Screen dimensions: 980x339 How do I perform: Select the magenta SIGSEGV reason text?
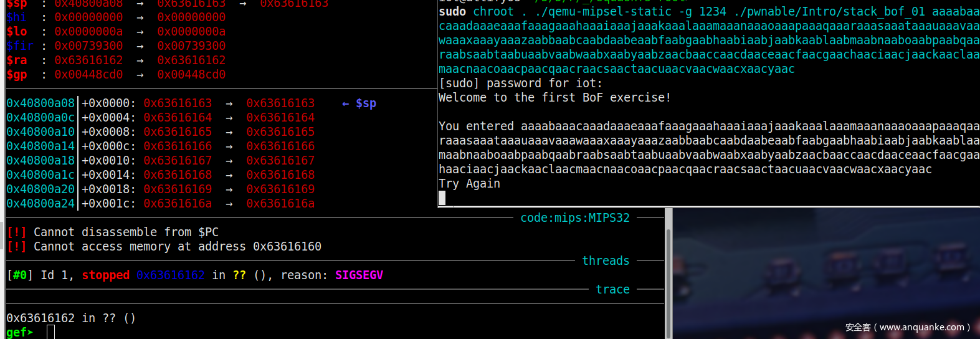click(359, 275)
